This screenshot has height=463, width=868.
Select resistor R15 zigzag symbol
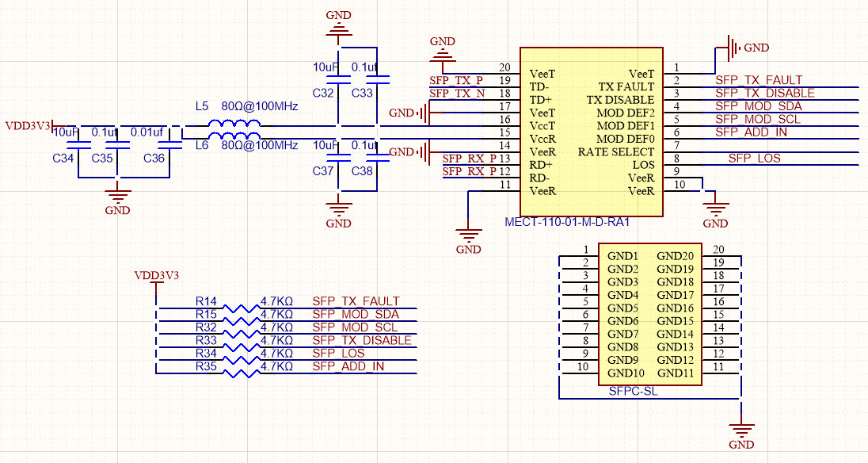242,321
